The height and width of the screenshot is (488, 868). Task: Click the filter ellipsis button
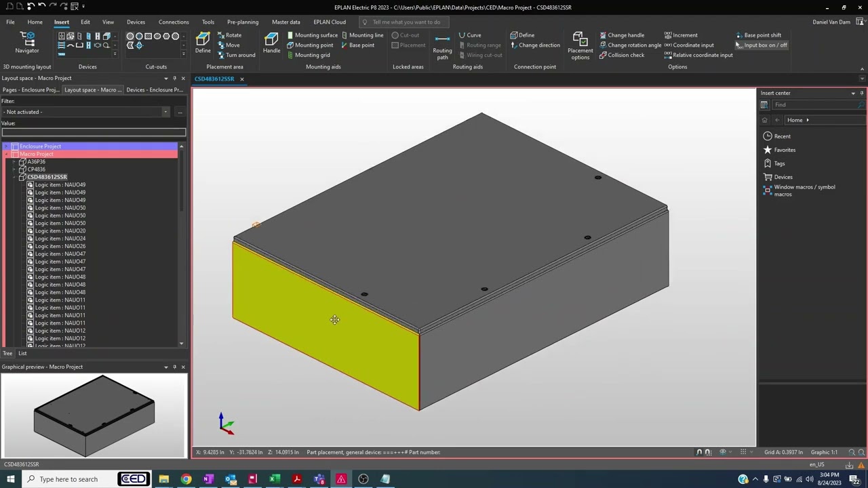[x=180, y=112]
